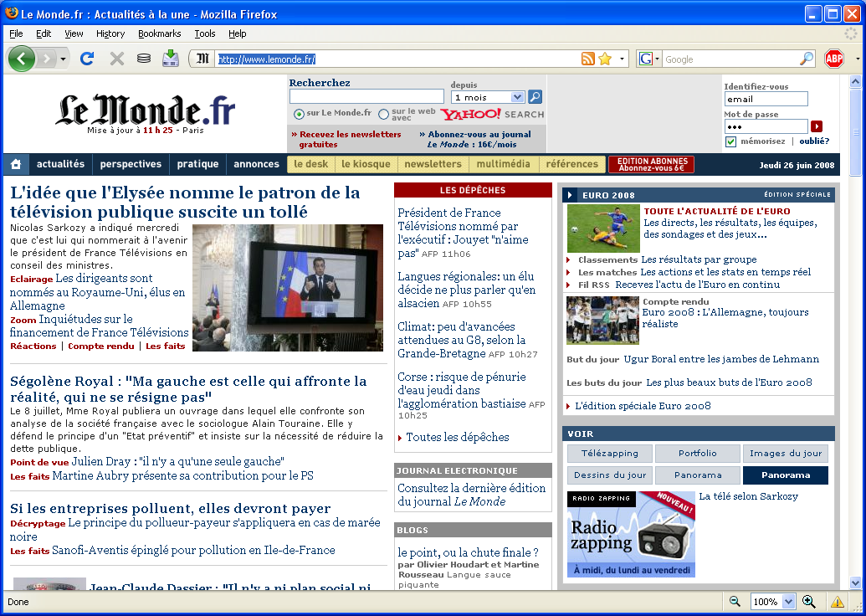The height and width of the screenshot is (616, 866).
Task: Open the toolbar overflow arrow beside ABP
Action: pos(857,59)
